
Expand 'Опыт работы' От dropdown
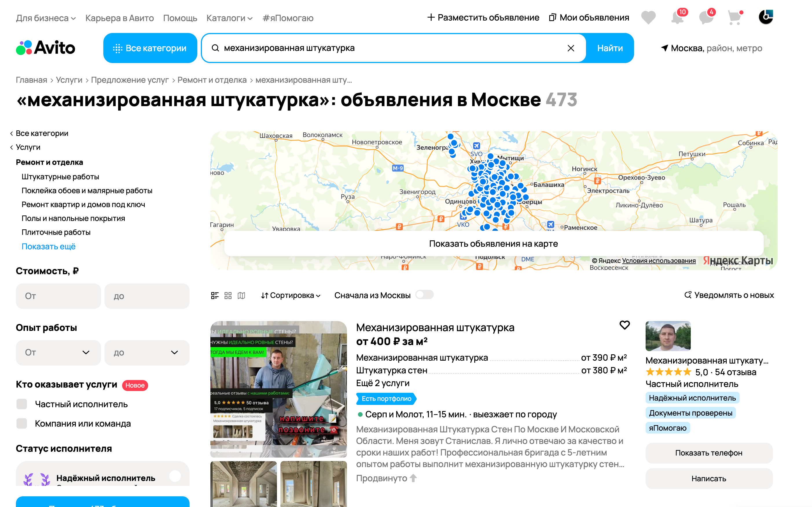coord(58,353)
